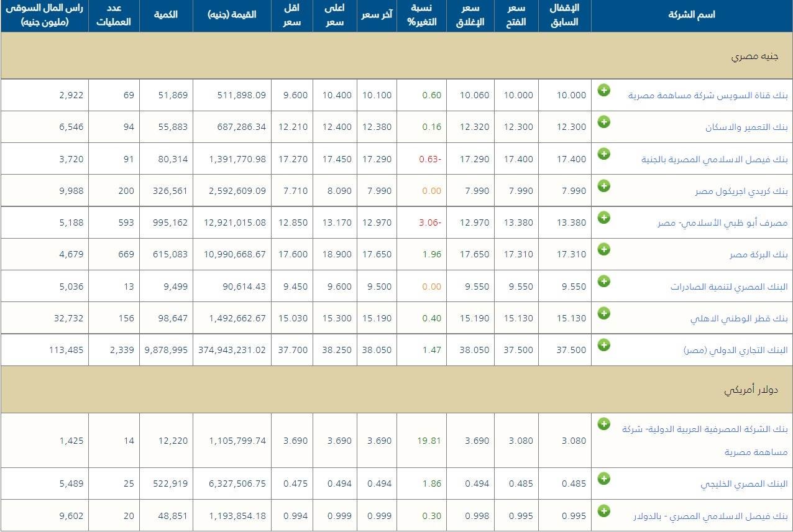Open company link بنك قطر الوطني الاهلي
The height and width of the screenshot is (532, 793).
(x=739, y=319)
